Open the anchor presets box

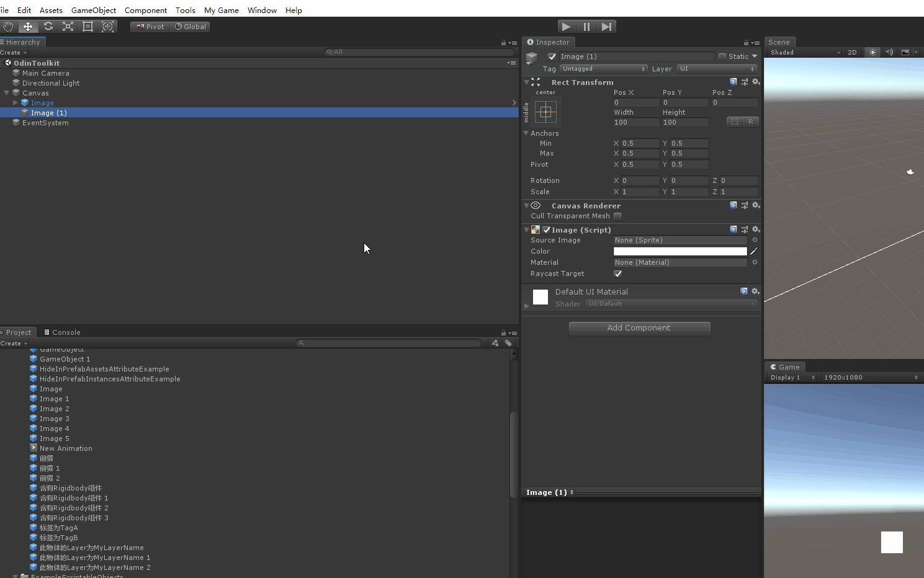pos(545,112)
